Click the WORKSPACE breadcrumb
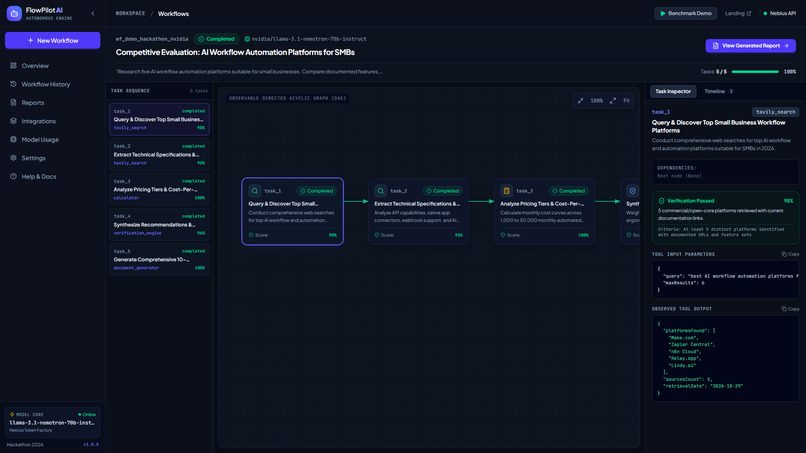Image resolution: width=806 pixels, height=453 pixels. point(130,13)
